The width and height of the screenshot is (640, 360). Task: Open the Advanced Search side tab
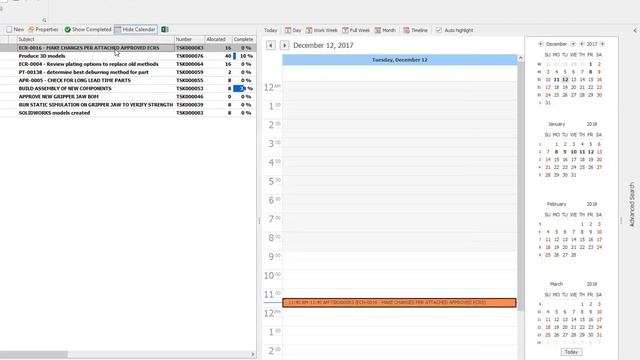point(632,204)
